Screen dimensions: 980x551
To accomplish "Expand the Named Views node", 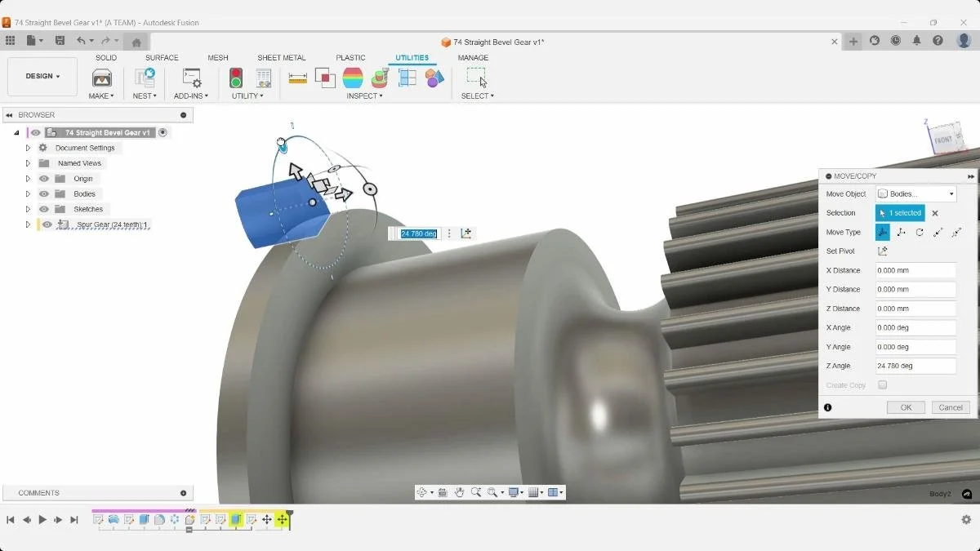I will [28, 163].
